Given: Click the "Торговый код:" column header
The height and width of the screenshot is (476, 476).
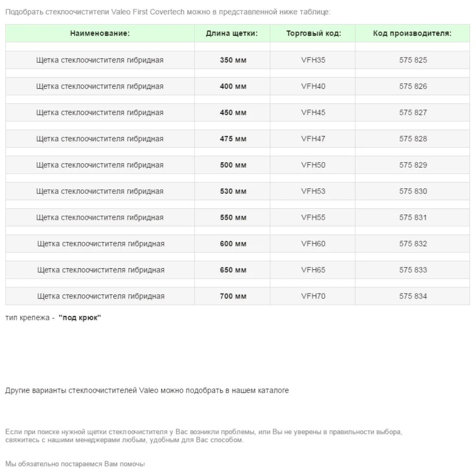Looking at the screenshot, I should coord(313,34).
